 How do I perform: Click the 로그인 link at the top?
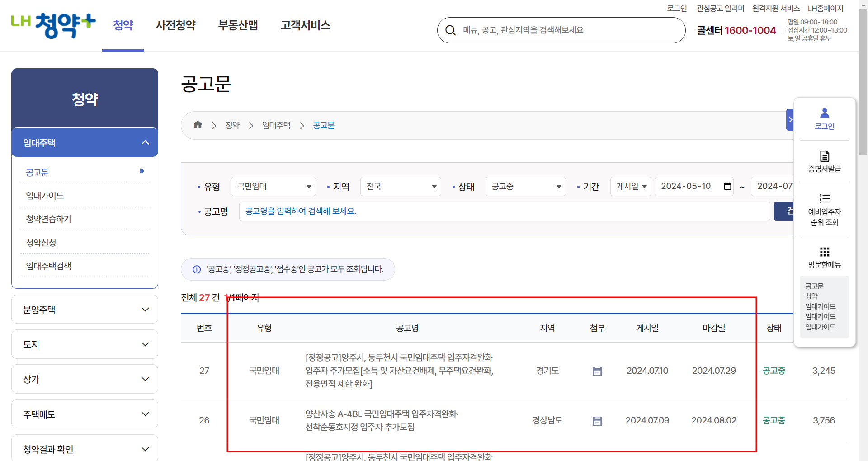coord(677,8)
